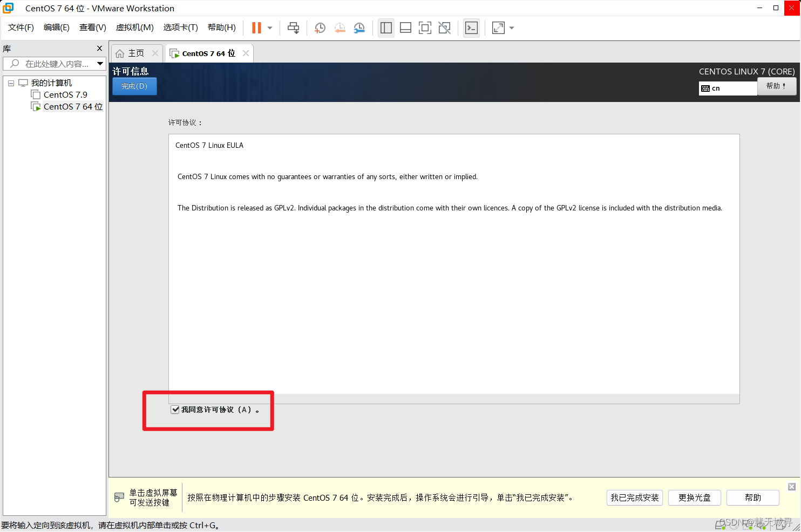Open the 帮助(H) menu

[x=222, y=28]
